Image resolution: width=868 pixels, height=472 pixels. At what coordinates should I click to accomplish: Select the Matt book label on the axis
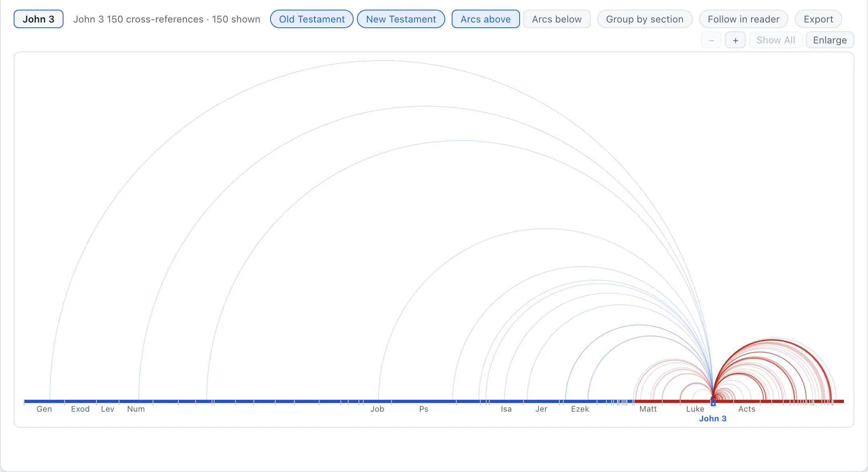[648, 409]
